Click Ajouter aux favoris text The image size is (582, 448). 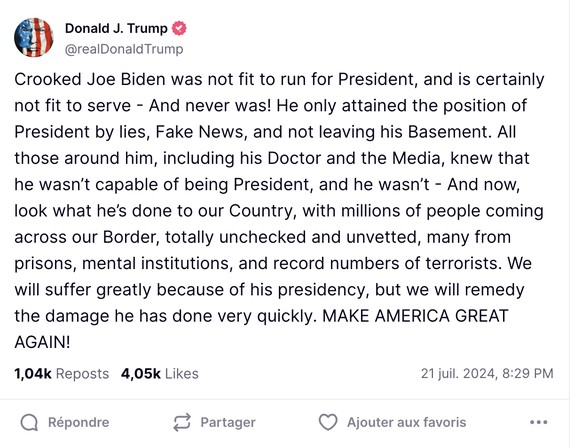click(406, 422)
